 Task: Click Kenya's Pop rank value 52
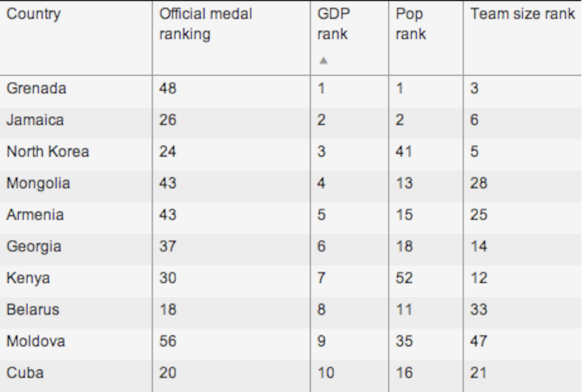point(404,278)
